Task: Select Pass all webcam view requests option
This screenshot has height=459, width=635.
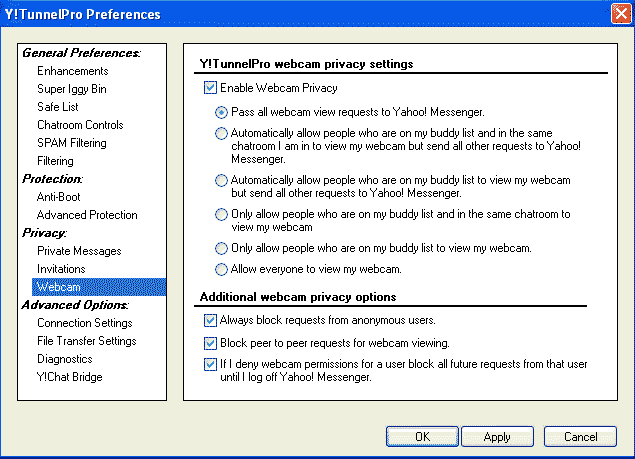Action: (221, 112)
